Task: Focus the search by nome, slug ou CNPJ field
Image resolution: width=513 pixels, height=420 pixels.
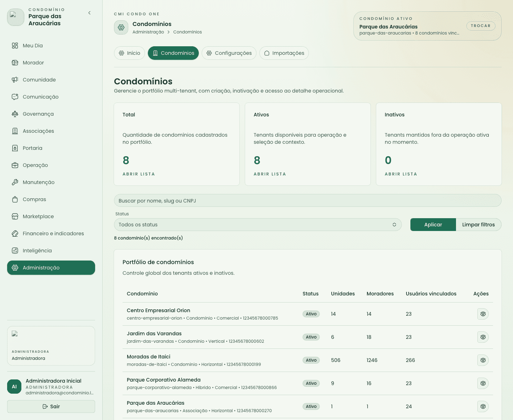Action: pyautogui.click(x=307, y=200)
